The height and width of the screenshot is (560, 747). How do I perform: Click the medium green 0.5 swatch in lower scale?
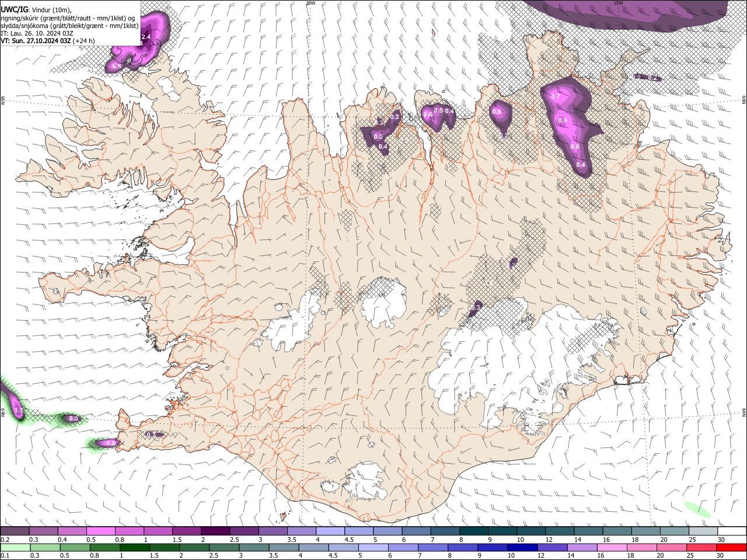click(75, 547)
